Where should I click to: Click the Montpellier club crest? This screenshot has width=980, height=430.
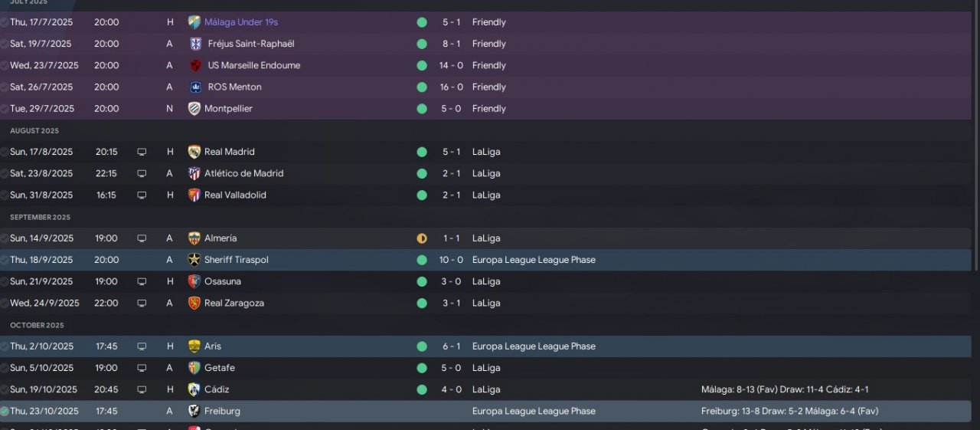194,109
